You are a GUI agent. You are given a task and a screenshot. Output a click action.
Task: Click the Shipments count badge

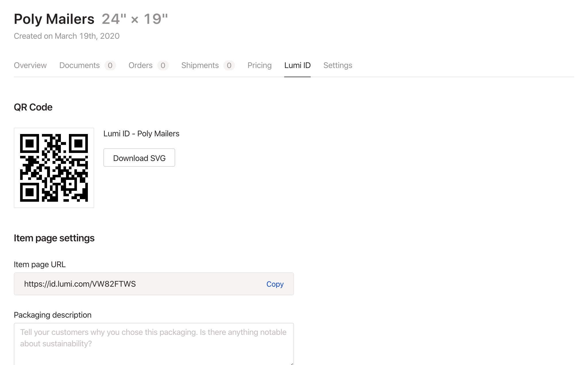[x=229, y=65]
